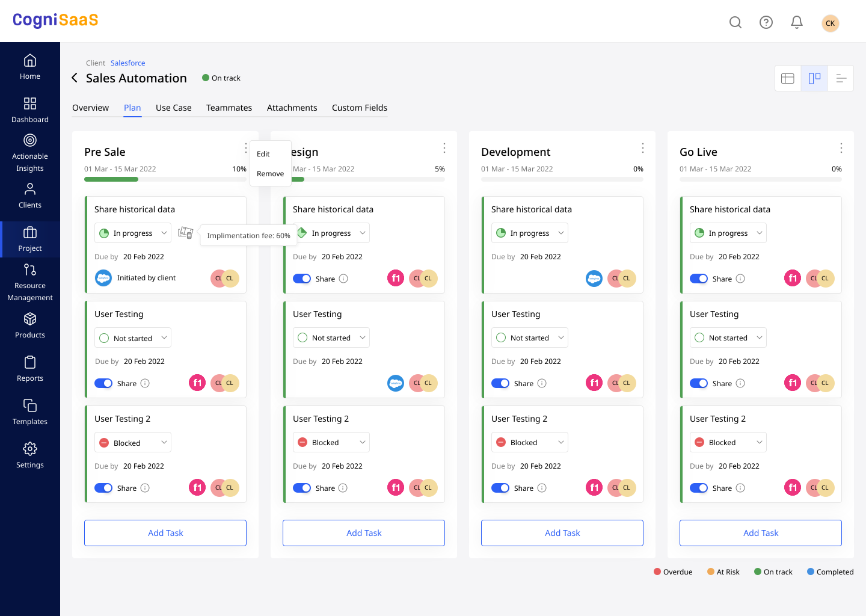Open Reports in sidebar

[30, 369]
